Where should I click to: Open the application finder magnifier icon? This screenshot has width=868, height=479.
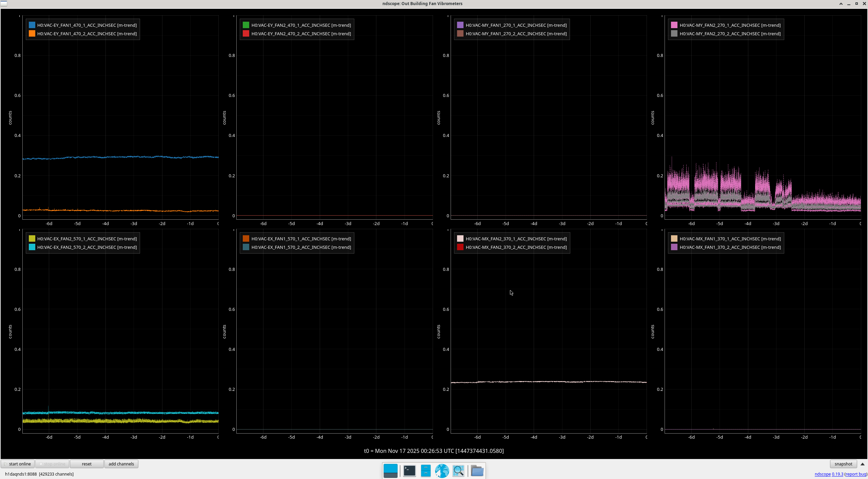pos(458,471)
